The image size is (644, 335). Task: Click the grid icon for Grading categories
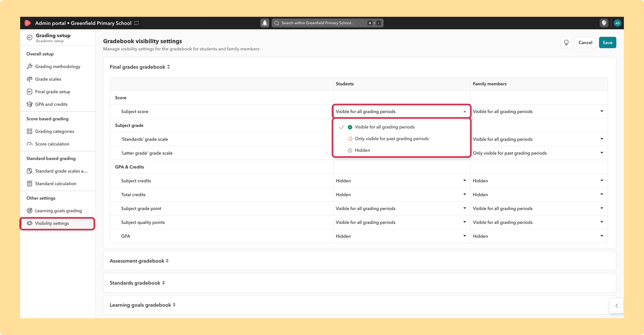(29, 131)
